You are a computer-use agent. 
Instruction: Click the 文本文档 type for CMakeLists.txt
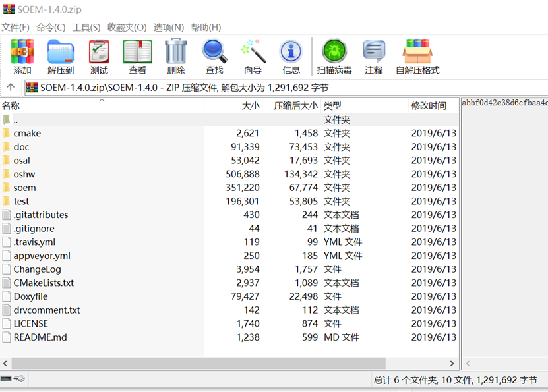tap(342, 283)
